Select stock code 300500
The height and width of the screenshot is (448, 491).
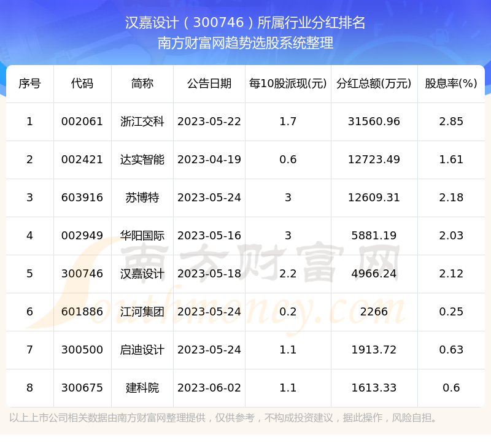click(x=82, y=350)
